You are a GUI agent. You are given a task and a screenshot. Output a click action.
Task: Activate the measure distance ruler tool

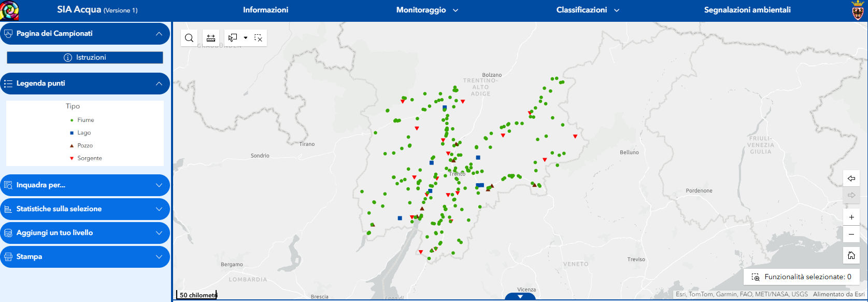211,38
